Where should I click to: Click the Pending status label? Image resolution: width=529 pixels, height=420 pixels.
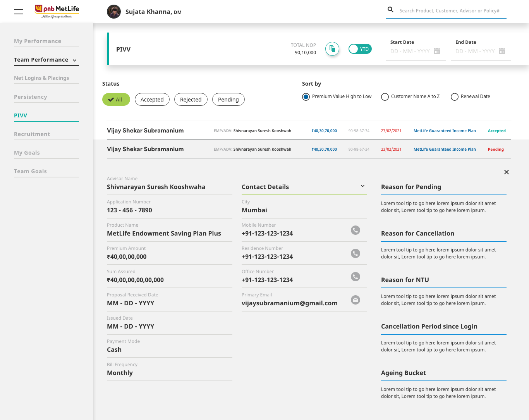coord(496,149)
